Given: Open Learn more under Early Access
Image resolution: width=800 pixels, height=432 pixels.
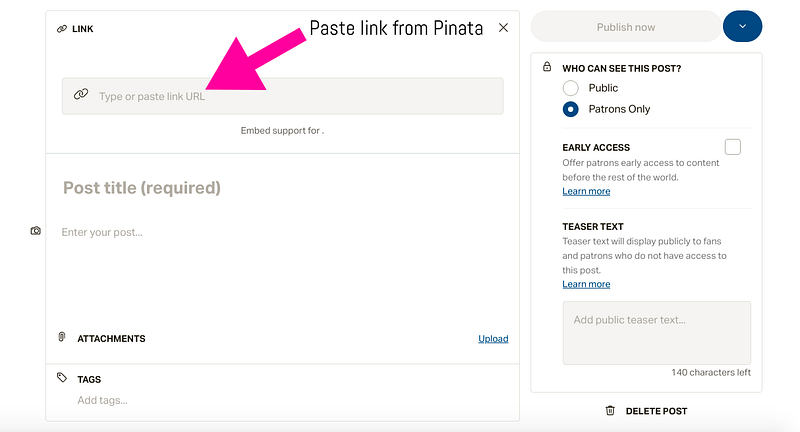Looking at the screenshot, I should [586, 191].
